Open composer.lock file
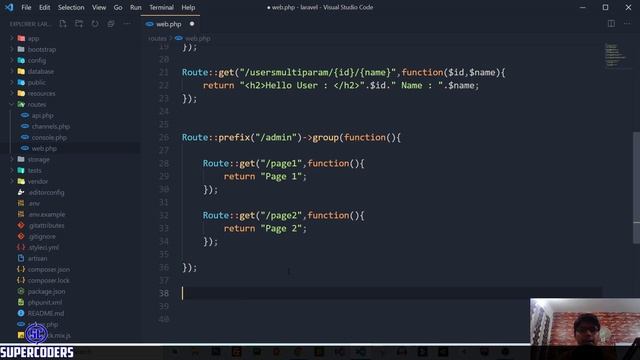640x360 pixels. click(x=48, y=280)
